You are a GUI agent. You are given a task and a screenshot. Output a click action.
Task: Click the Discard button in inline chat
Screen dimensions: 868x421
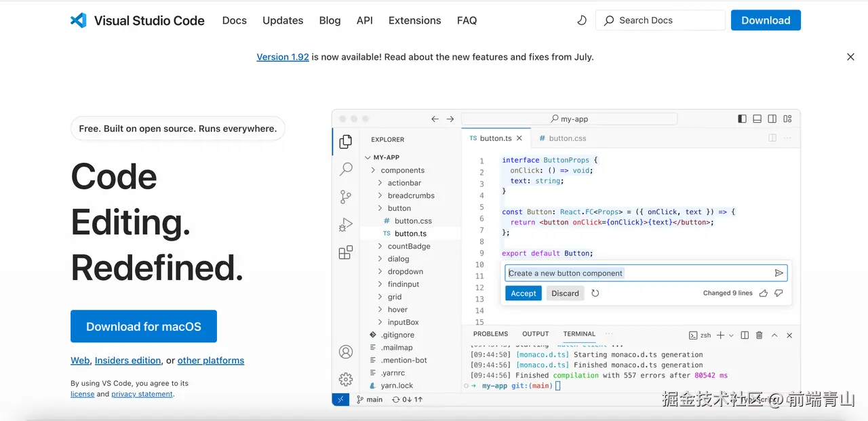tap(565, 294)
